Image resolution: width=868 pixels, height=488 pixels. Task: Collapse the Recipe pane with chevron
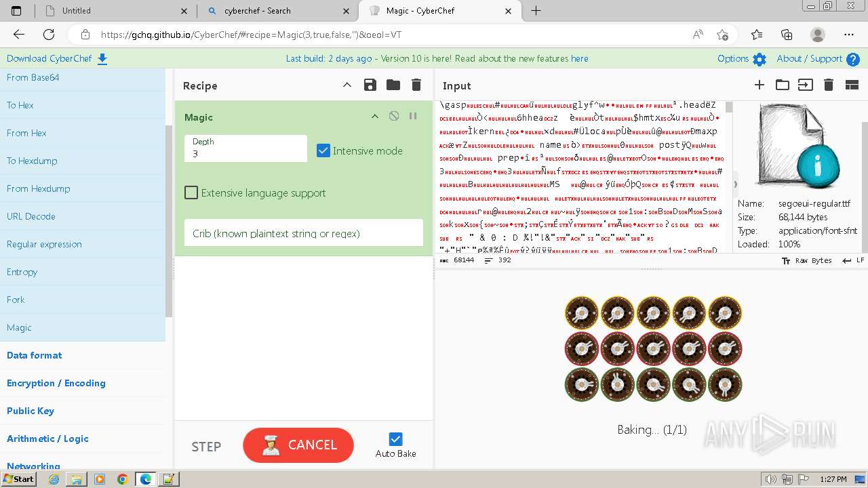click(347, 85)
